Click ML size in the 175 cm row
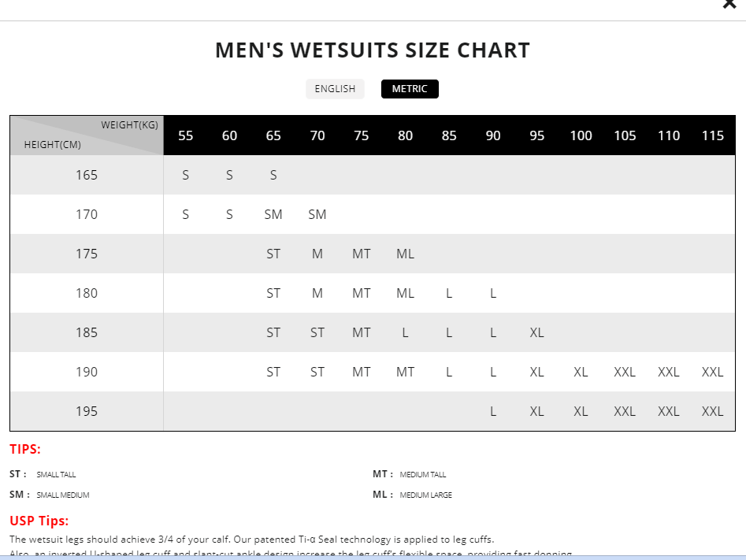 tap(405, 254)
